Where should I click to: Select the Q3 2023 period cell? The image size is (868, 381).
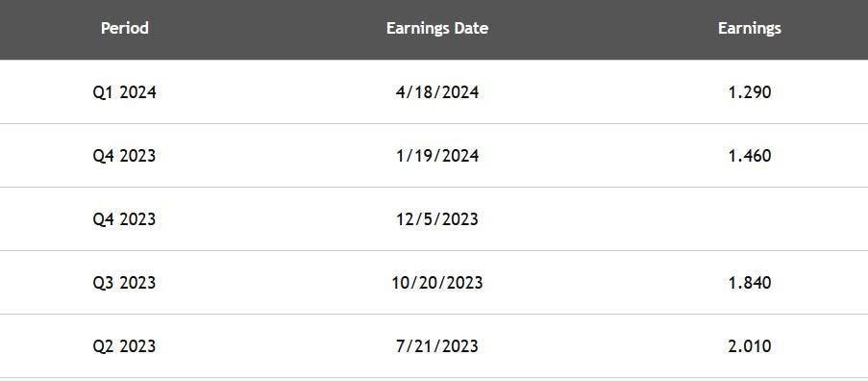click(x=125, y=283)
